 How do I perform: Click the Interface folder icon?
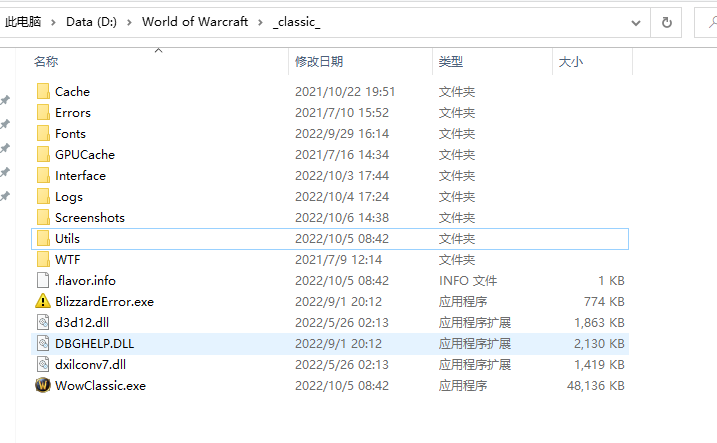pyautogui.click(x=42, y=175)
